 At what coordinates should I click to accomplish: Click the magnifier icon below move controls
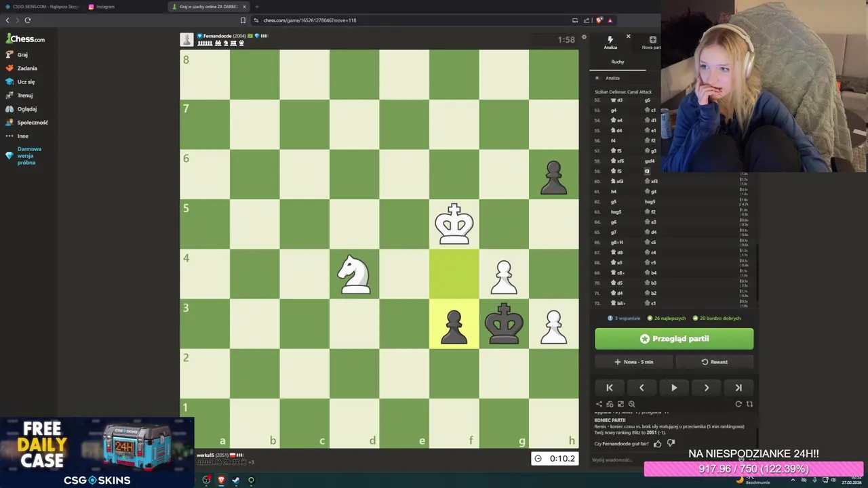[x=631, y=404]
